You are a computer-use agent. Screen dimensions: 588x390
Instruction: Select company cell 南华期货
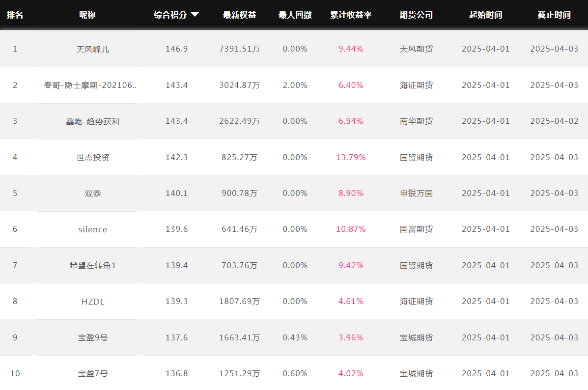(416, 121)
